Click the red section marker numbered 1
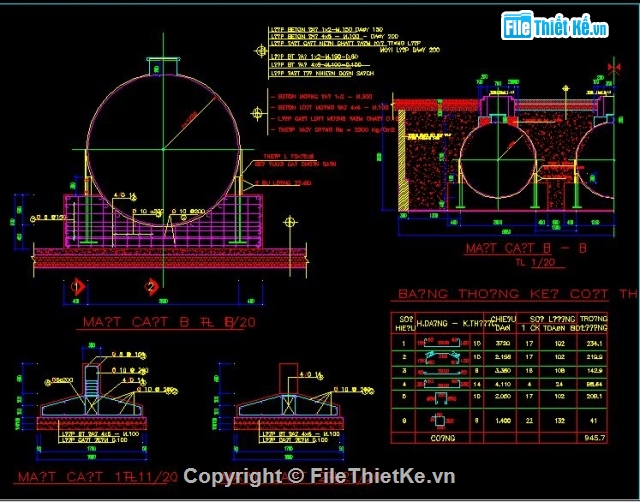 click(78, 287)
